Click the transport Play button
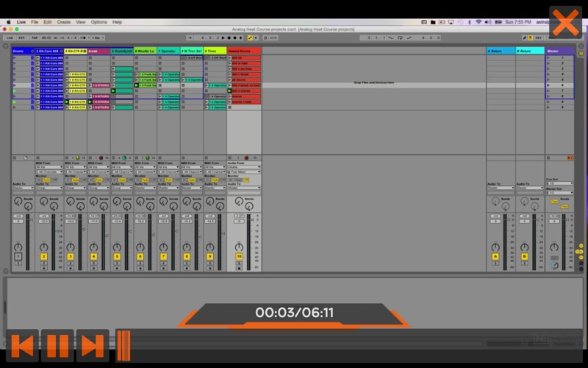 click(223, 38)
